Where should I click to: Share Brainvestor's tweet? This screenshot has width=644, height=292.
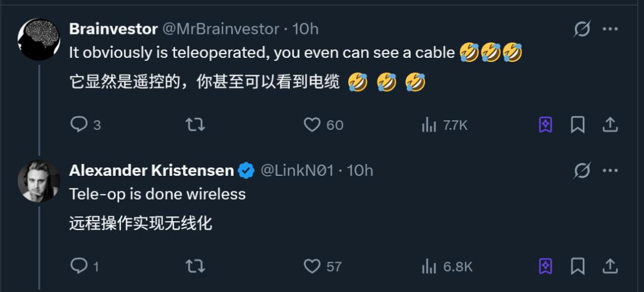[x=610, y=125]
